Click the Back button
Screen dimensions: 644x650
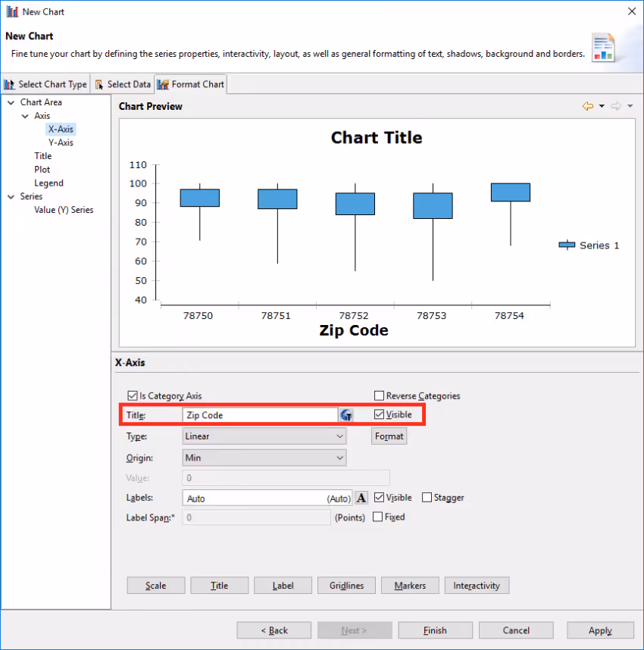[x=274, y=630]
